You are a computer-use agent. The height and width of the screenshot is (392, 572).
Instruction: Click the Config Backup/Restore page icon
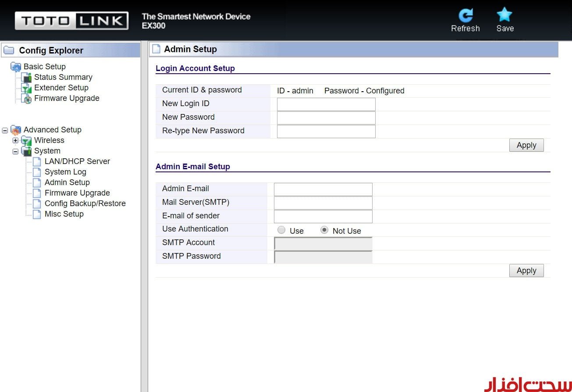pyautogui.click(x=37, y=204)
